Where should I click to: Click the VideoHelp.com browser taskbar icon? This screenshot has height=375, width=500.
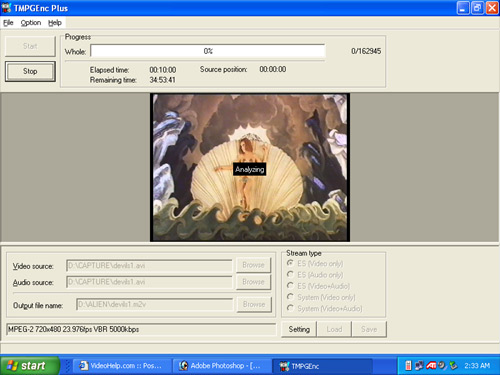(x=83, y=366)
